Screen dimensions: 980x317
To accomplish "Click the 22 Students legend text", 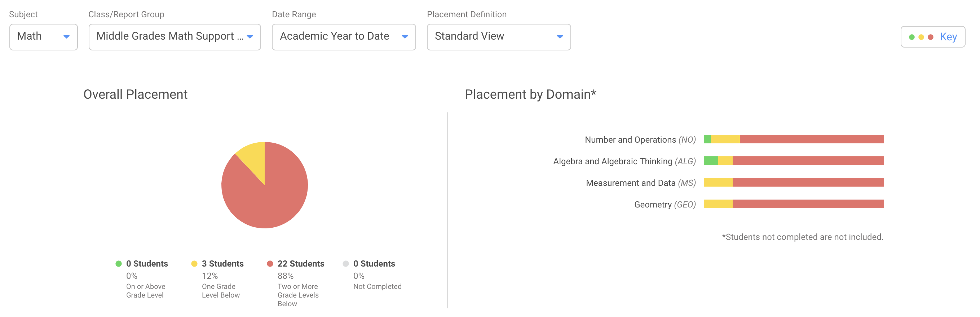I will click(x=301, y=263).
